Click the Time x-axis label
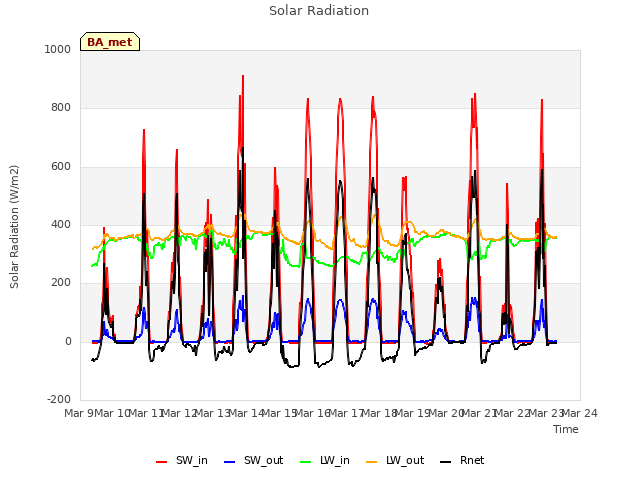Screen dimensions: 640x480 coord(566,429)
